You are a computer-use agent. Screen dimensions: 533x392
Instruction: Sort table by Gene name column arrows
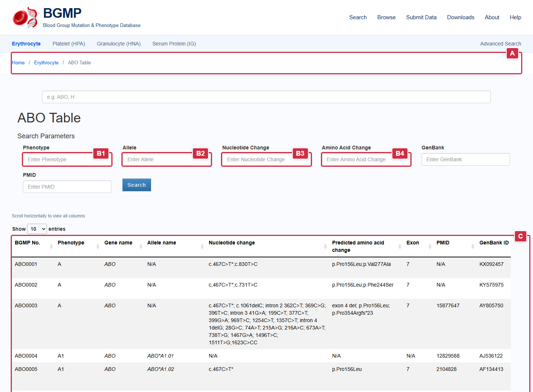pos(141,246)
